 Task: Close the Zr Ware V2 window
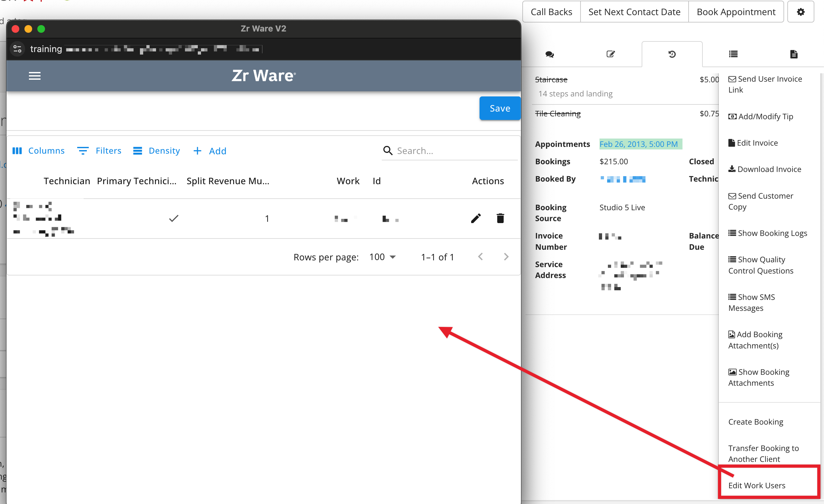tap(15, 29)
